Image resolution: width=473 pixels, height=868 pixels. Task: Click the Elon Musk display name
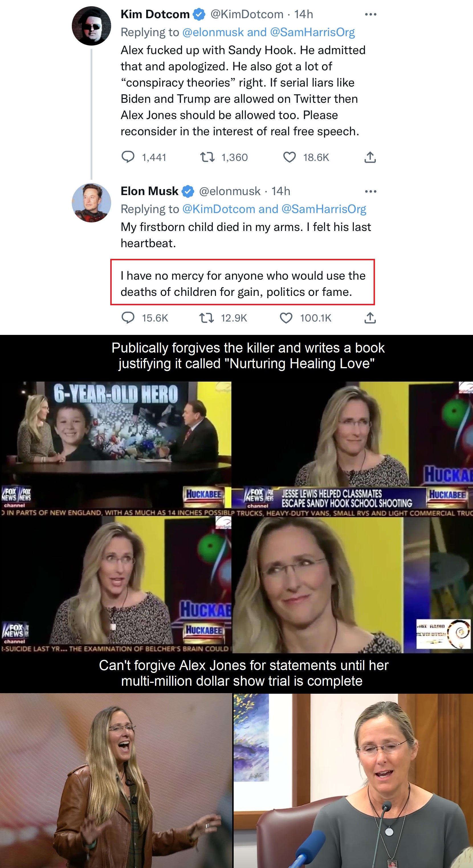tap(149, 191)
